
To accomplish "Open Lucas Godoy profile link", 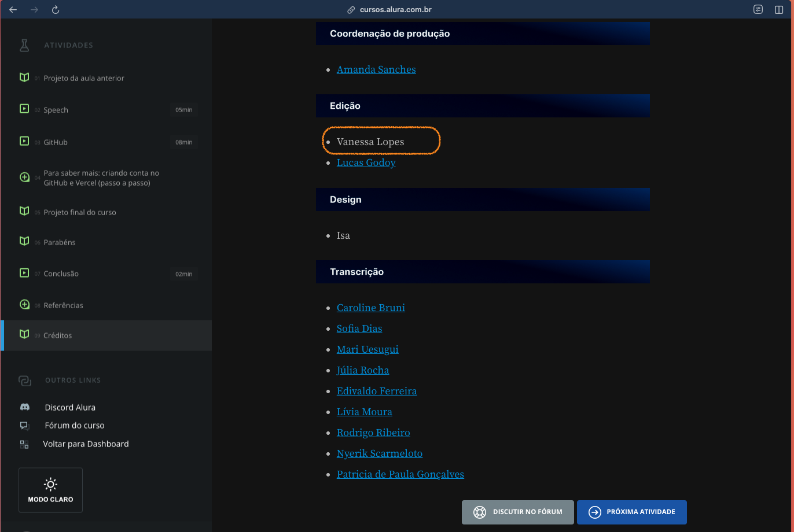I will 366,162.
